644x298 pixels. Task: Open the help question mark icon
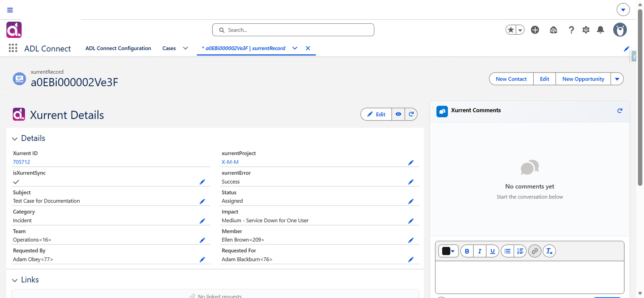[x=571, y=30]
